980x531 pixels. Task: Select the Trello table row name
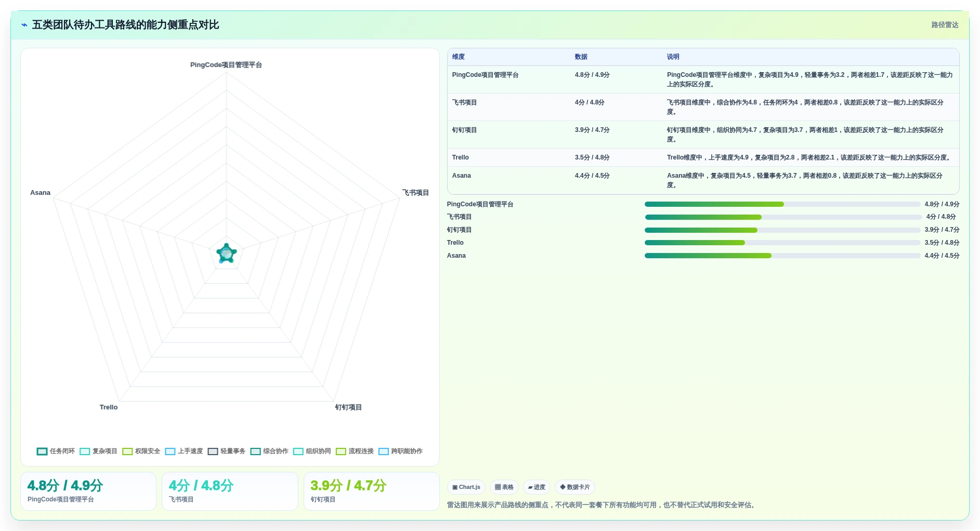pos(460,157)
